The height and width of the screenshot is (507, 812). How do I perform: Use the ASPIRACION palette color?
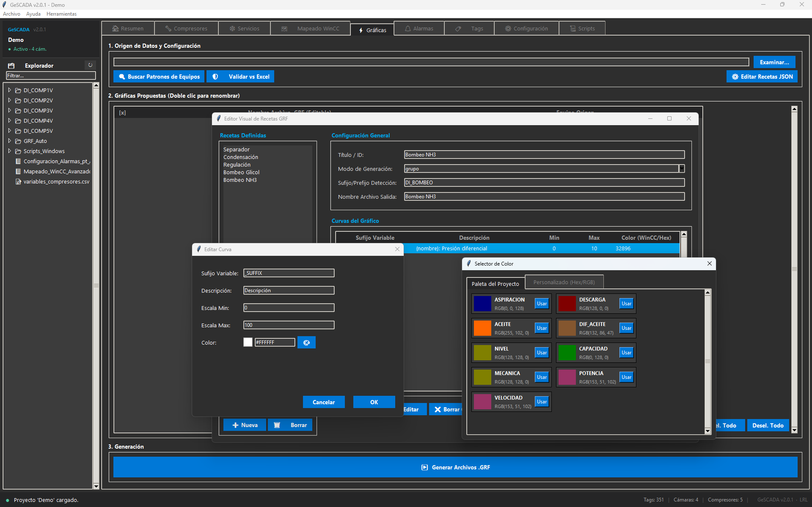[x=542, y=304]
